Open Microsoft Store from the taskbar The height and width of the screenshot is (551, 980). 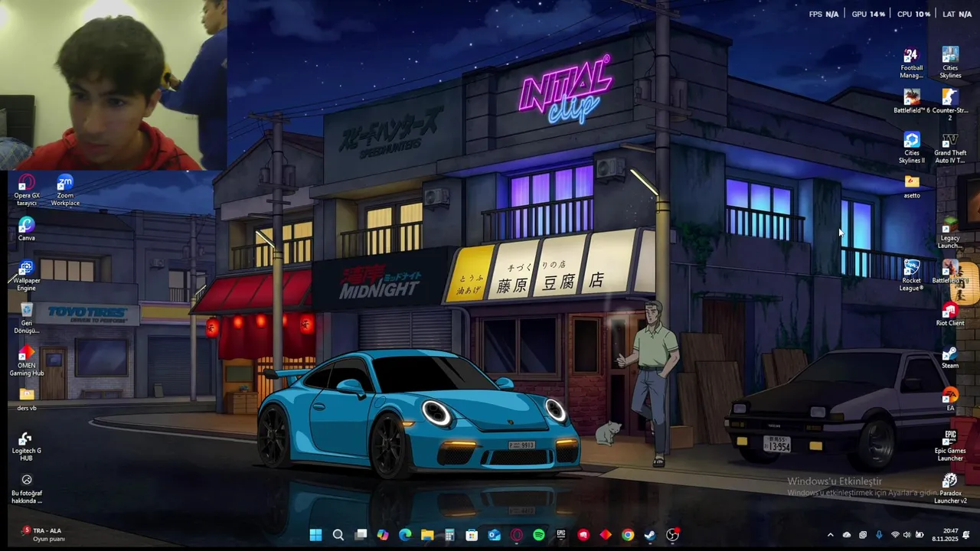(472, 535)
